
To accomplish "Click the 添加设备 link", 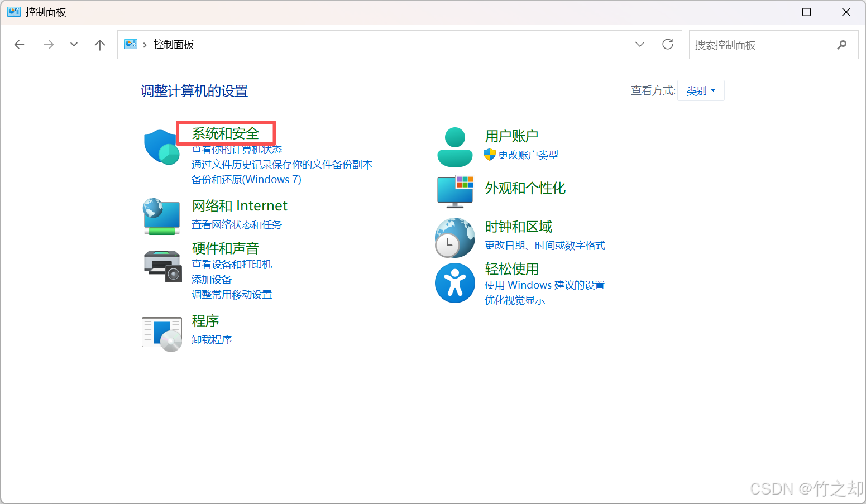I will [x=212, y=280].
